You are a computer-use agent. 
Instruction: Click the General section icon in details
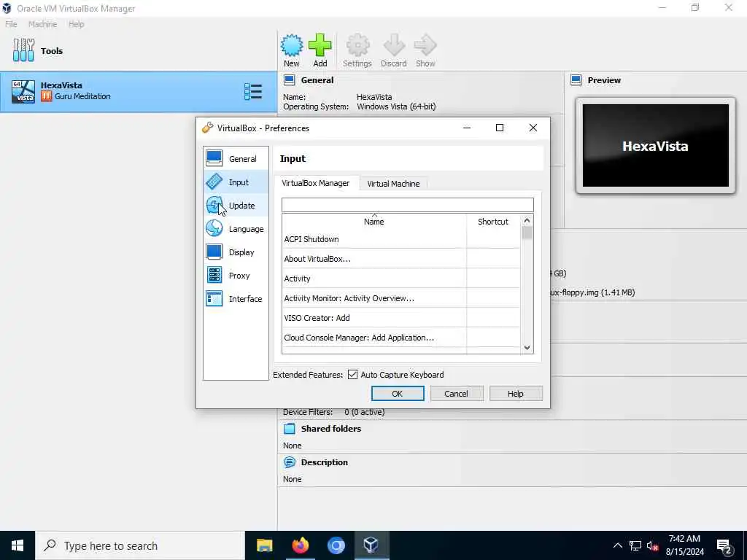click(289, 80)
